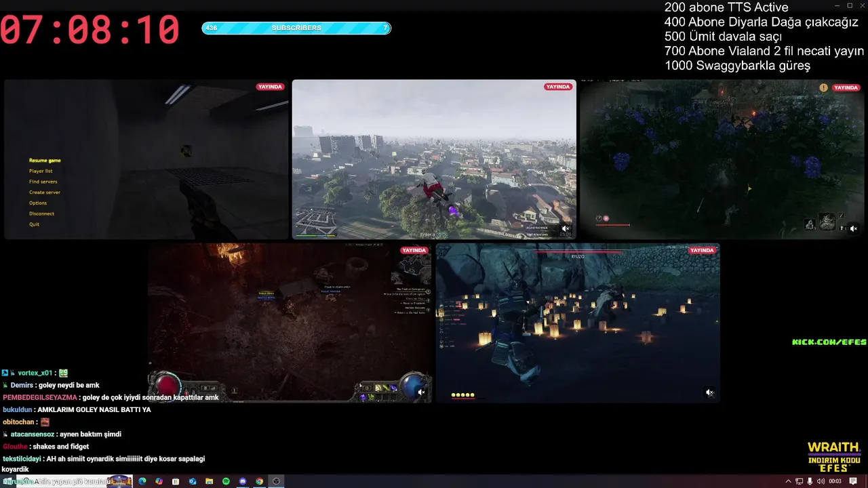Switch to Google Chrome in the taskbar
Image resolution: width=868 pixels, height=488 pixels.
click(x=259, y=481)
